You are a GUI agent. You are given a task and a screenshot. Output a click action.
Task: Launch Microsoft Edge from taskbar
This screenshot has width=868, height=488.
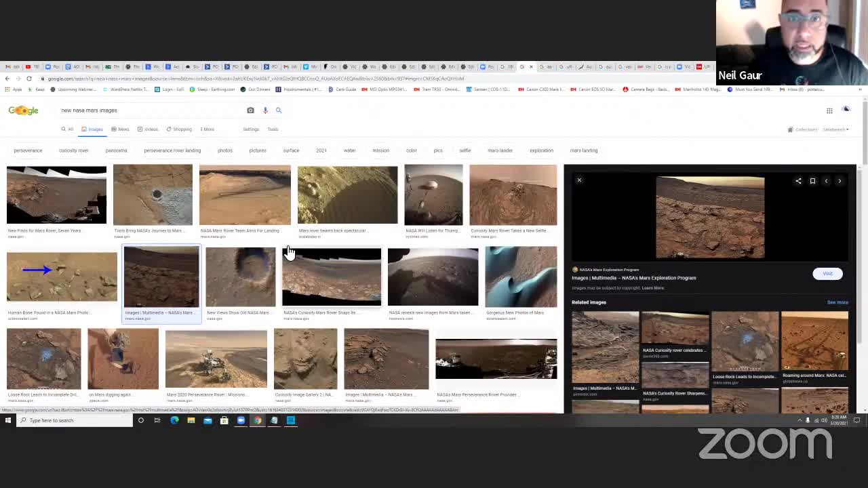pyautogui.click(x=174, y=420)
